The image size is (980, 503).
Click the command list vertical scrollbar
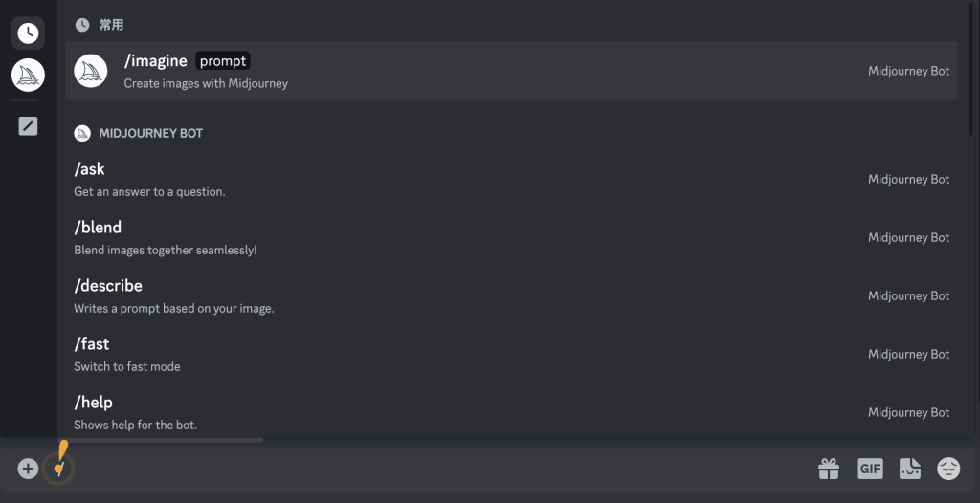[x=970, y=68]
